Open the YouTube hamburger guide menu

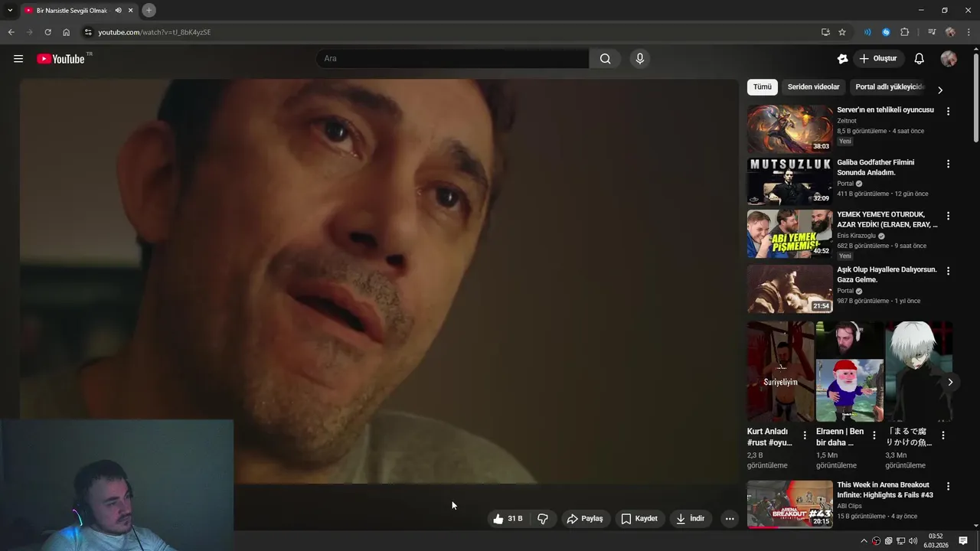pyautogui.click(x=18, y=59)
